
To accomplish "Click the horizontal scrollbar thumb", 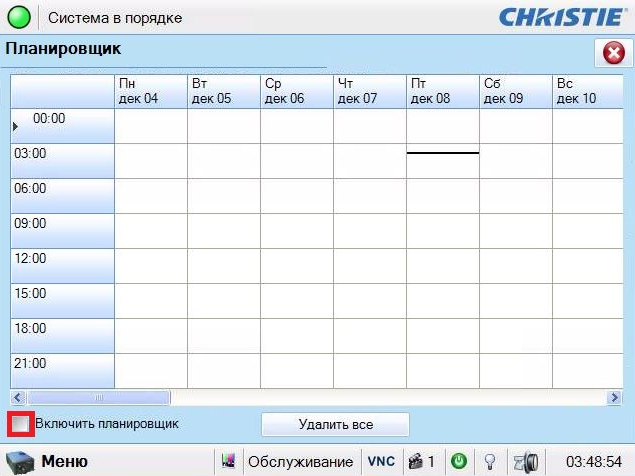I will tap(97, 397).
